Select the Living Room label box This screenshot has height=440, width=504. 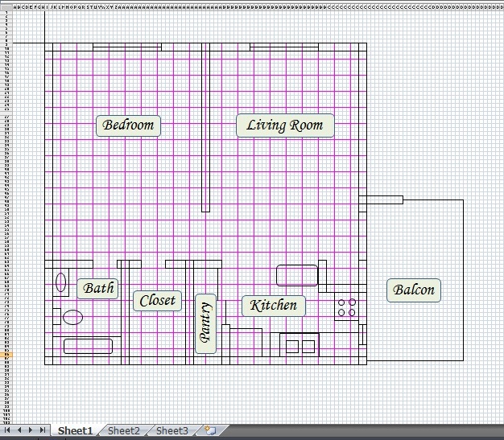(285, 125)
